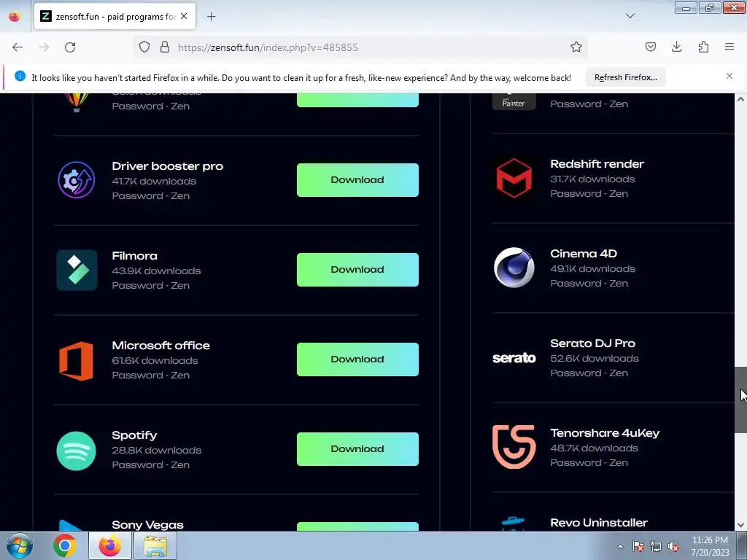Image resolution: width=747 pixels, height=560 pixels.
Task: Reload the page with refresh icon
Action: click(x=70, y=47)
